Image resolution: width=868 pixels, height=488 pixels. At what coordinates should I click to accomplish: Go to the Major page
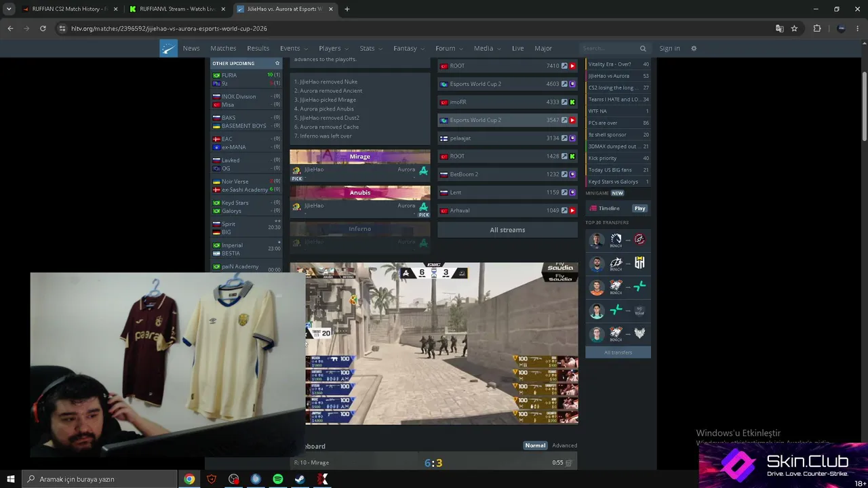(543, 49)
